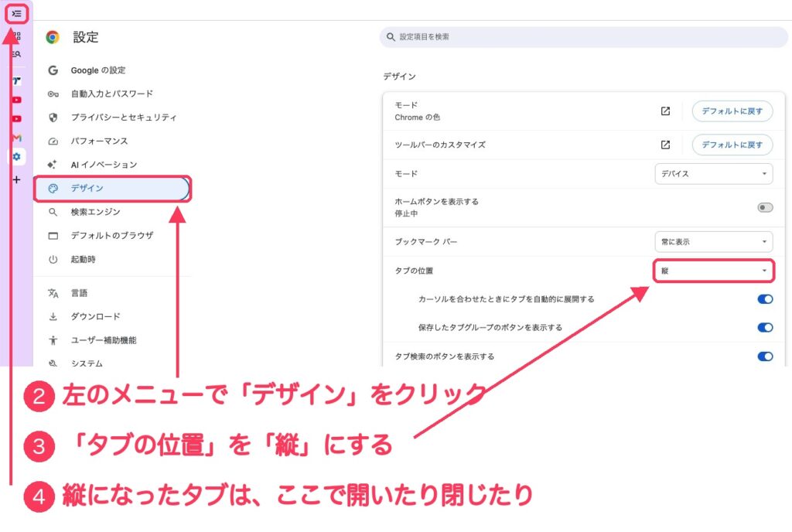Toggle ホームボタンを表示する switch
The height and width of the screenshot is (532, 792).
[x=765, y=207]
